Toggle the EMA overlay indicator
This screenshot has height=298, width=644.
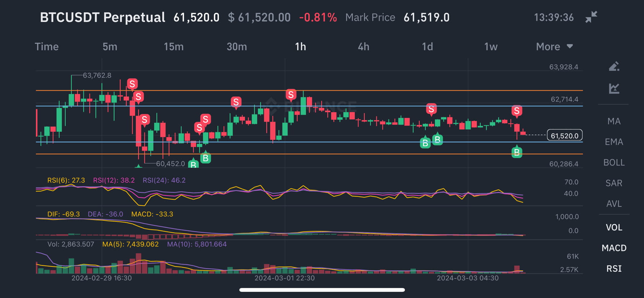coord(614,142)
